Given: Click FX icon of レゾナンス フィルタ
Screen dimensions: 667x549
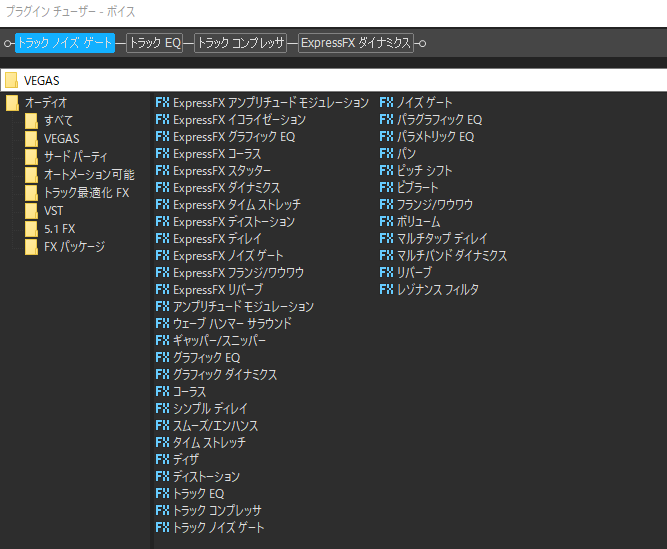Looking at the screenshot, I should coord(386,290).
